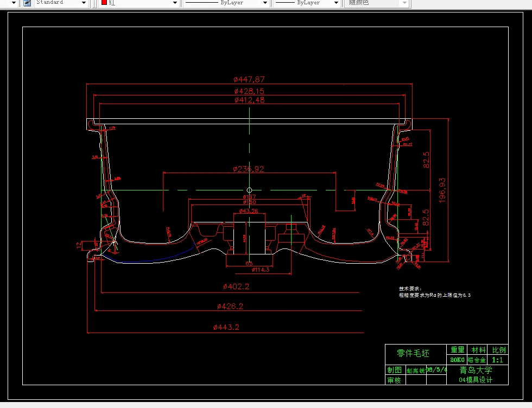Select the 20KG weight value
This screenshot has width=532, height=408.
pos(457,360)
